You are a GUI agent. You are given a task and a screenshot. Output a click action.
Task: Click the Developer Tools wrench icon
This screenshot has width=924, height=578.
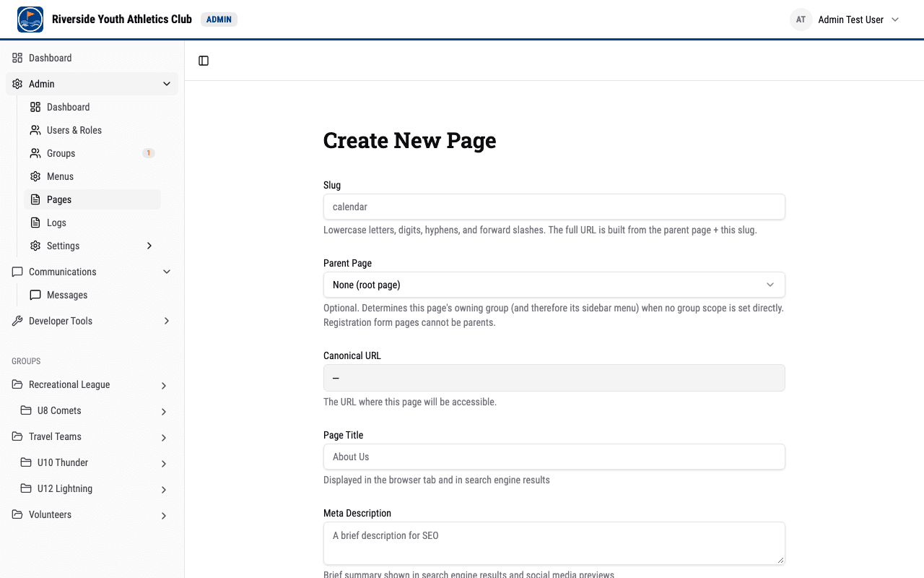(17, 321)
